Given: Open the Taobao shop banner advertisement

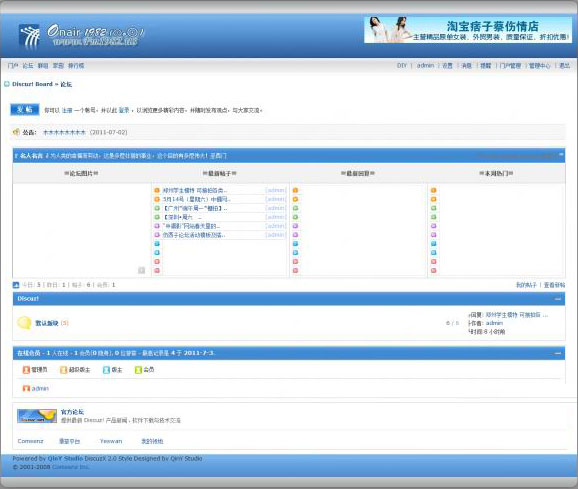Looking at the screenshot, I should coord(468,29).
